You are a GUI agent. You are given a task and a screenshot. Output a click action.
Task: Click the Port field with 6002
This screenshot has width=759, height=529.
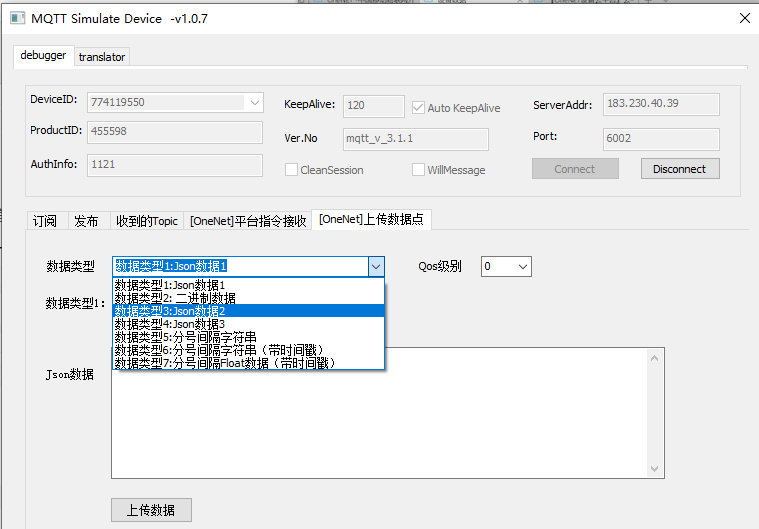(x=661, y=139)
